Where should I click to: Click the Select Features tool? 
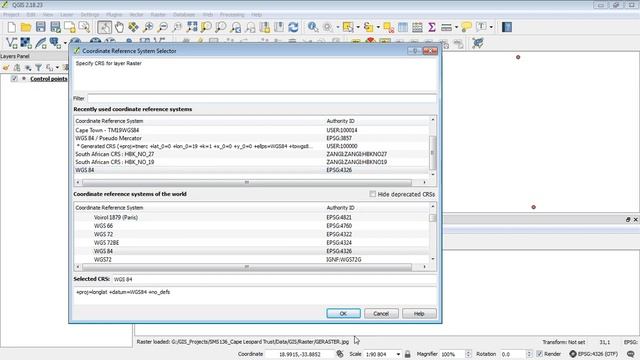click(x=348, y=27)
